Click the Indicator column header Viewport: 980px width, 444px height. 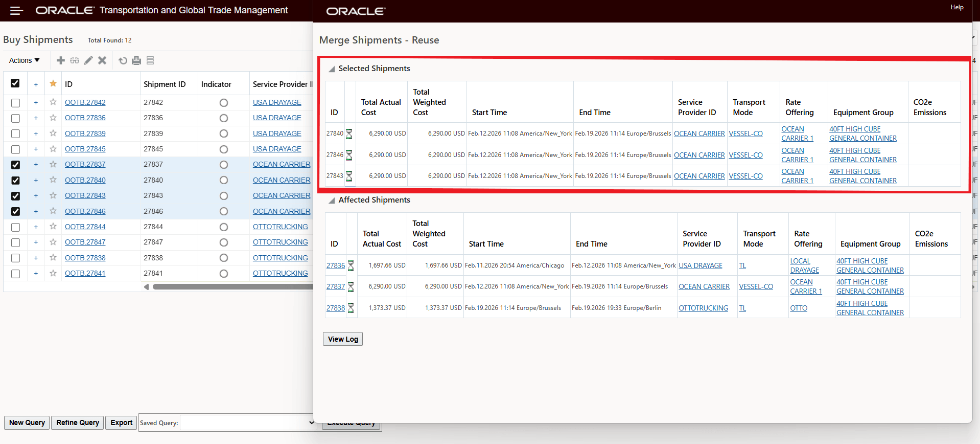[x=216, y=84]
